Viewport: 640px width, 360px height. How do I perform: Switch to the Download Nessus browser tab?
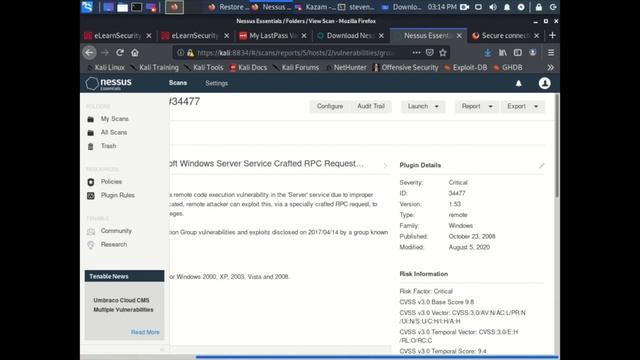(351, 36)
